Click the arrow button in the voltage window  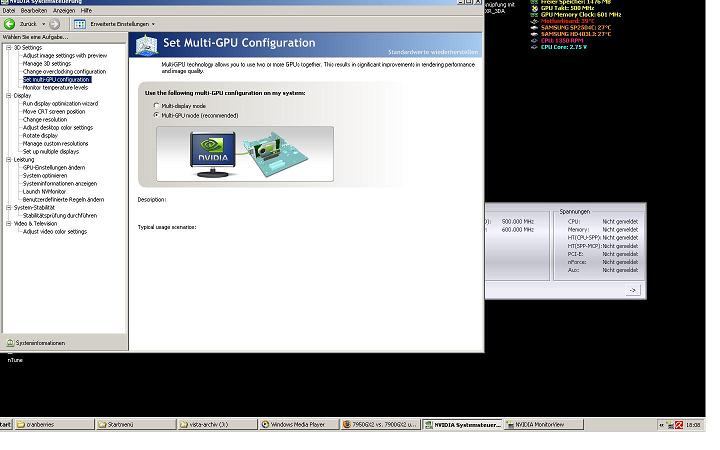[632, 290]
